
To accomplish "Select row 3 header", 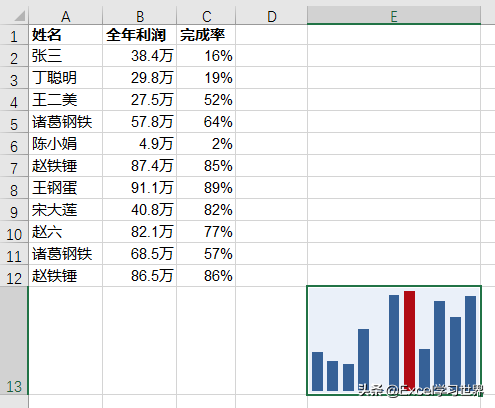I will click(14, 78).
